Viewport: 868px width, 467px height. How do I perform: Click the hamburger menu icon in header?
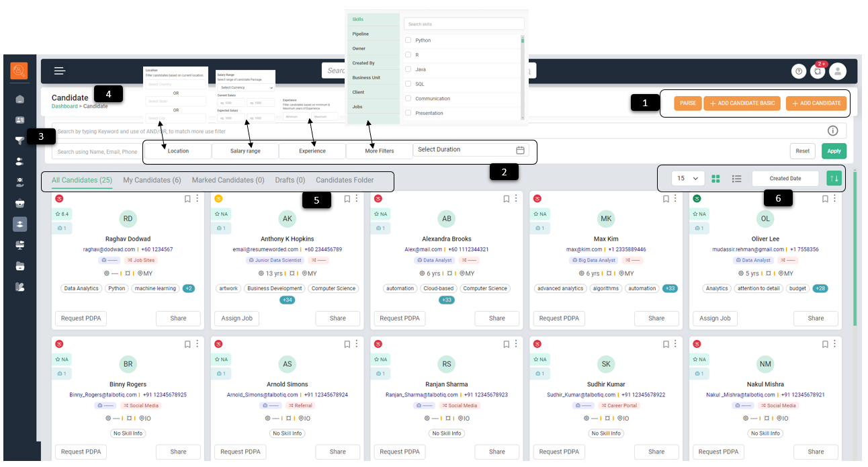pos(60,71)
